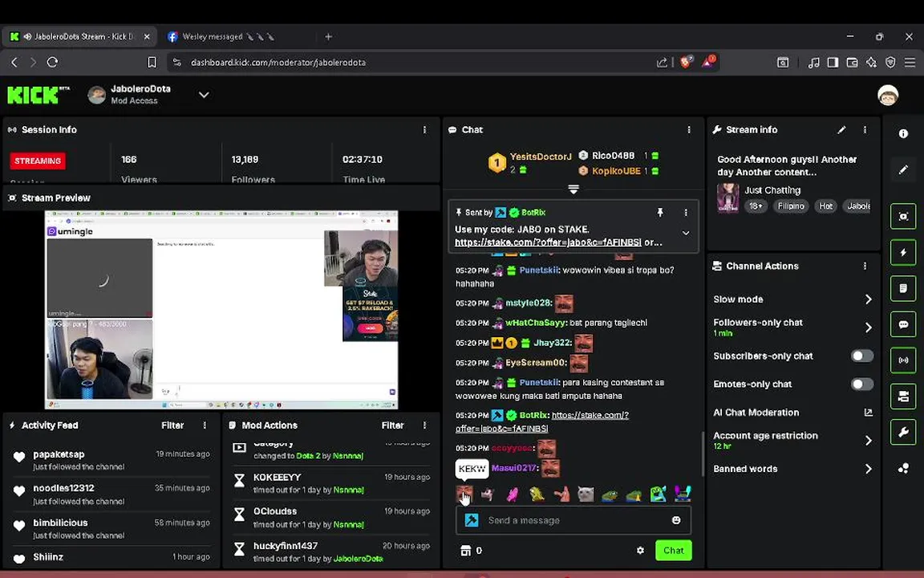Open the info icon in right sidebar
924x578 pixels.
(x=903, y=134)
